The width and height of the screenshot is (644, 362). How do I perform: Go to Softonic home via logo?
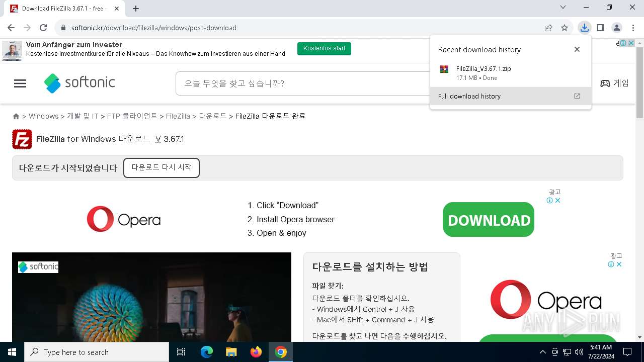pyautogui.click(x=79, y=83)
